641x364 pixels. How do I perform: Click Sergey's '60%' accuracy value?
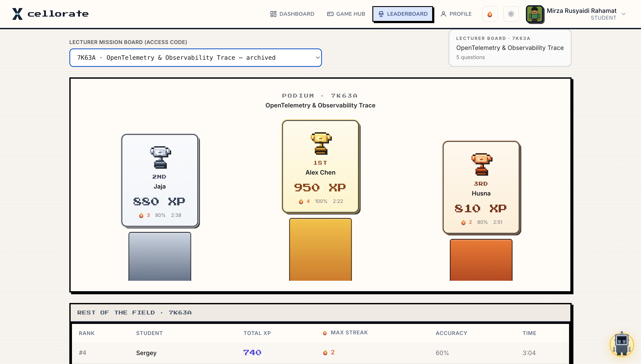[x=442, y=353]
